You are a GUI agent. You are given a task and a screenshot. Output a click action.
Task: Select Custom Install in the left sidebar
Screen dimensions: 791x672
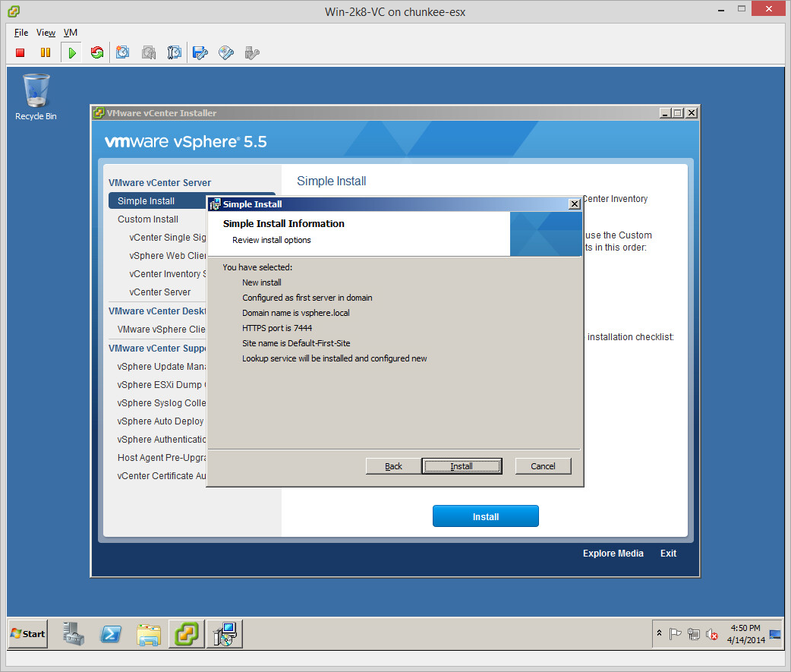pos(148,219)
